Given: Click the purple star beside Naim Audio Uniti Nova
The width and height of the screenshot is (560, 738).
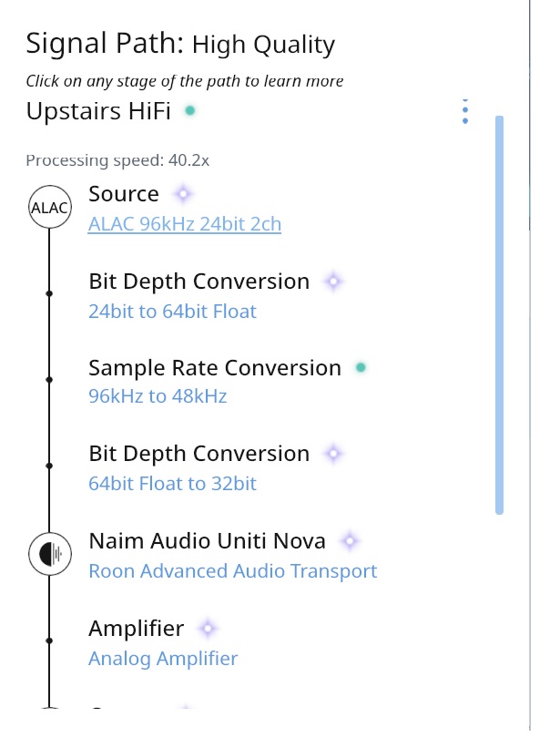Looking at the screenshot, I should tap(350, 541).
